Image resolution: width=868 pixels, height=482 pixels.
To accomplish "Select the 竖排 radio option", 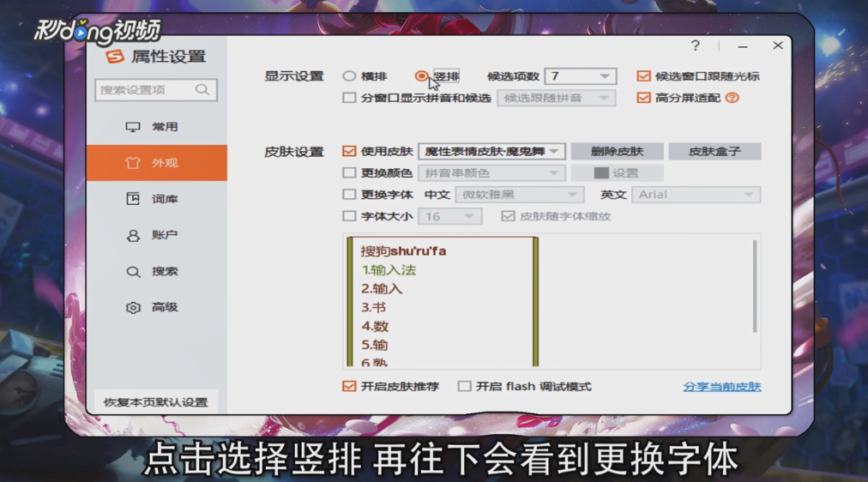I will coord(421,76).
